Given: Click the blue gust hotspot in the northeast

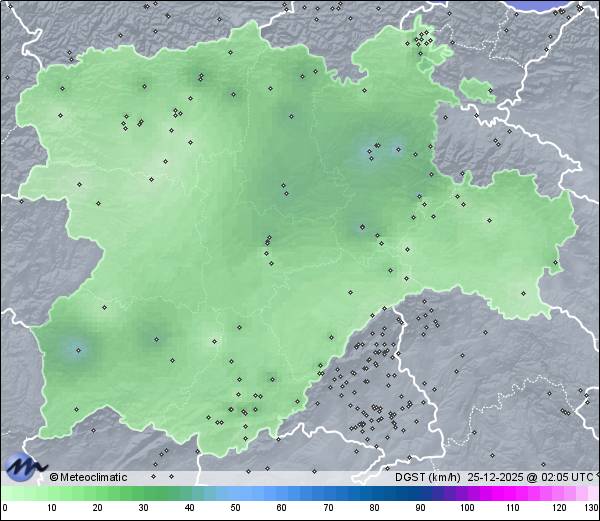Looking at the screenshot, I should click(x=382, y=150).
